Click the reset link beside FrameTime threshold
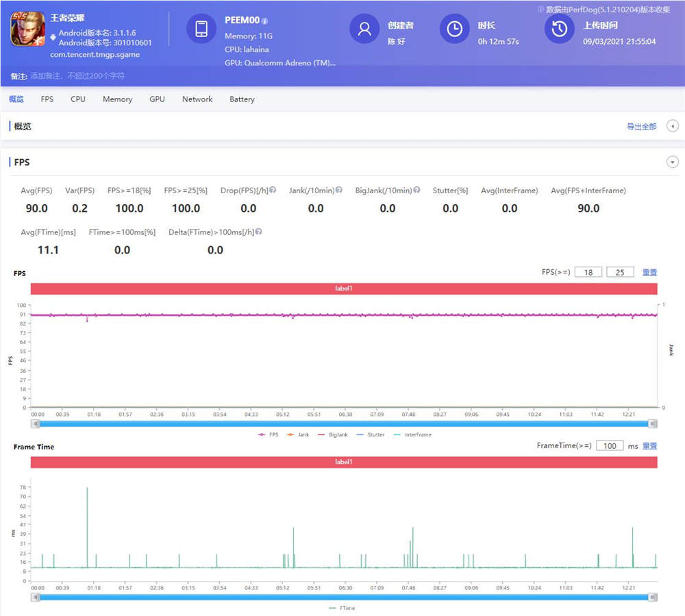Viewport: 685px width, 616px height. pyautogui.click(x=649, y=446)
